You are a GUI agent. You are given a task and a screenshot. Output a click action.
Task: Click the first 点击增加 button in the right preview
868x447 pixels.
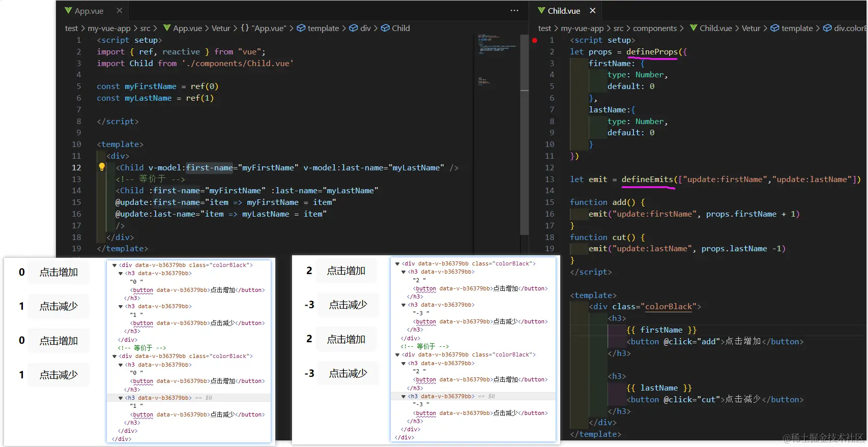[346, 271]
